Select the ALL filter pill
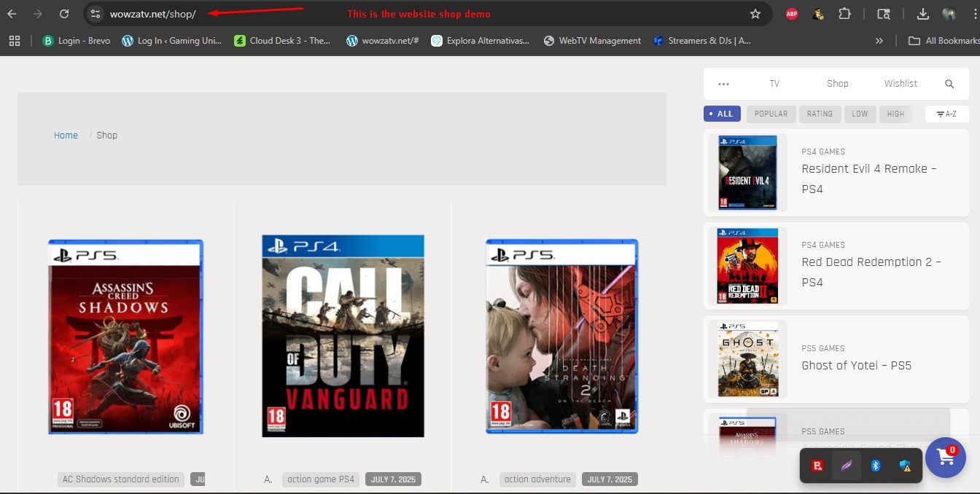This screenshot has width=980, height=494. (722, 114)
